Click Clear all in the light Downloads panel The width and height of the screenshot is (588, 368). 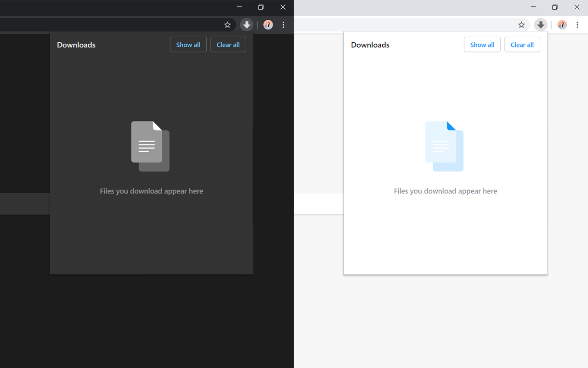(x=522, y=45)
